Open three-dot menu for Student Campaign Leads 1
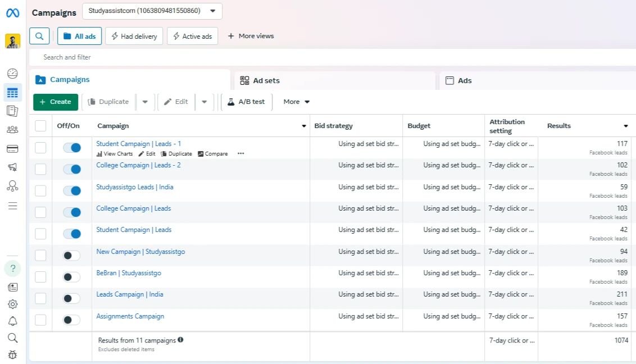This screenshot has height=364, width=636. 241,153
